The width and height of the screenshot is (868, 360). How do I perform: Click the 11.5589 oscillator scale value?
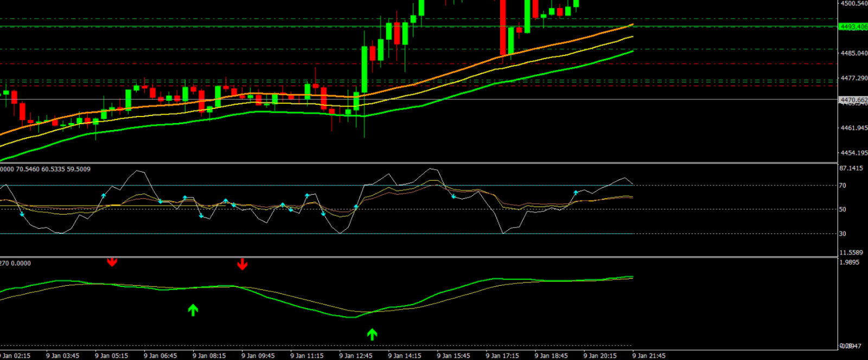pos(851,253)
